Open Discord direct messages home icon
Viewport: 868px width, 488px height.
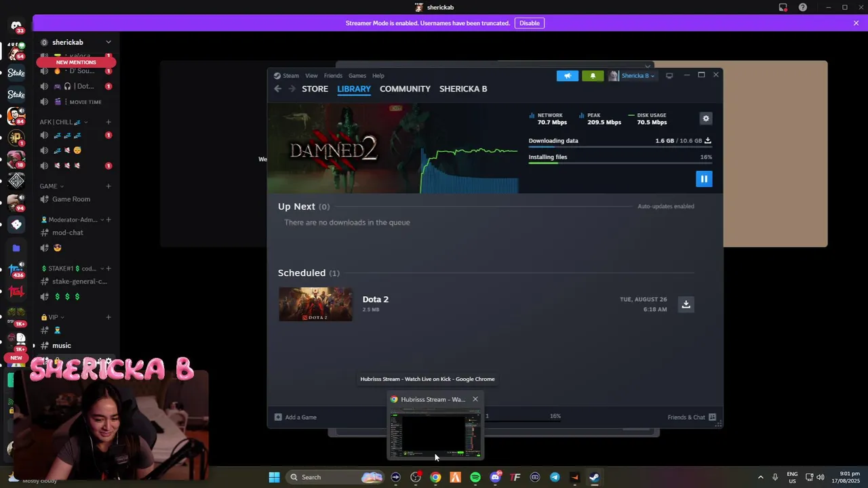16,26
